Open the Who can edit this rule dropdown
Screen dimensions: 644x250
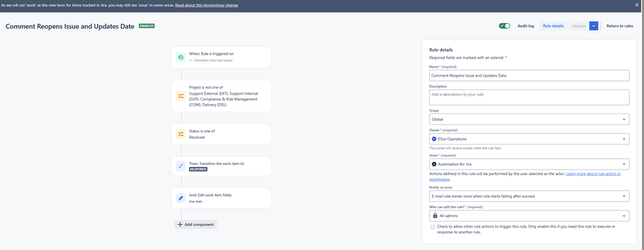pos(529,215)
